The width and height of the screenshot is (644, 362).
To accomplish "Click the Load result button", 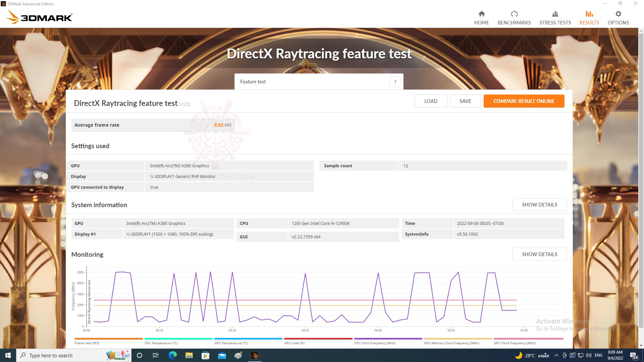I will pos(431,101).
